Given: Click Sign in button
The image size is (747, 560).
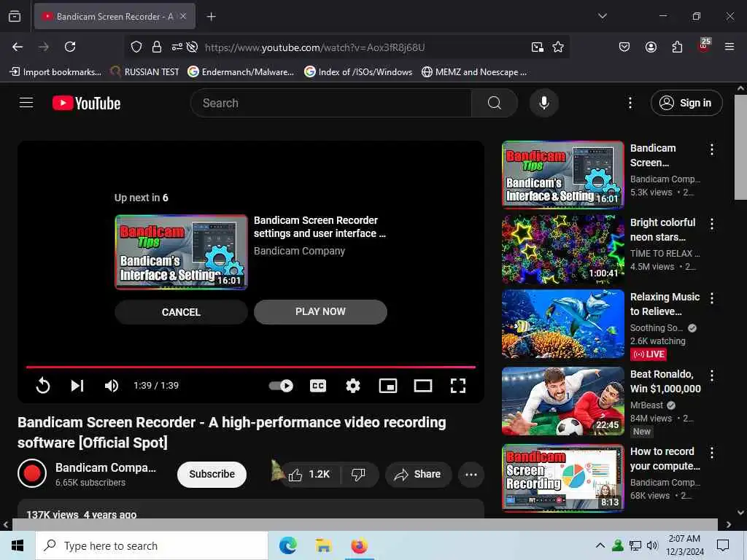Looking at the screenshot, I should tap(686, 103).
